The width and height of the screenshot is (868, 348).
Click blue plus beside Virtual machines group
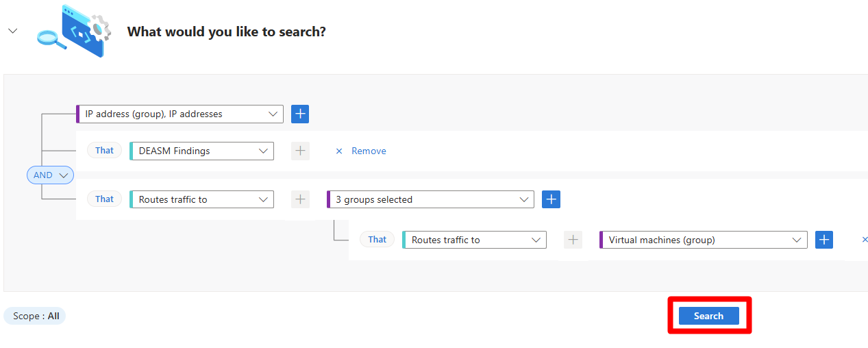824,240
